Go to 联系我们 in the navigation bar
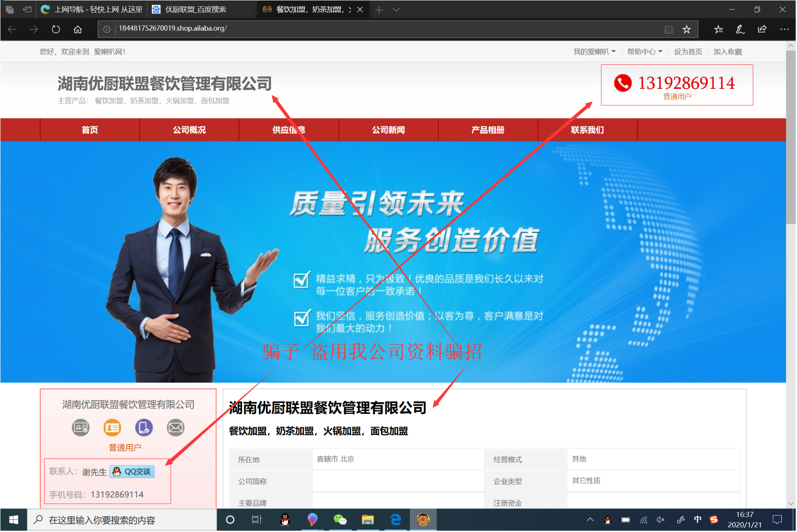Image resolution: width=797 pixels, height=532 pixels. coord(587,130)
